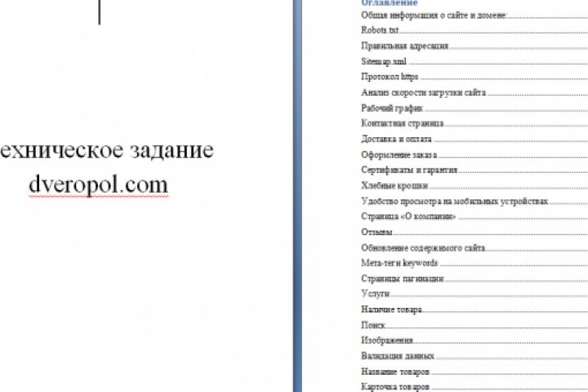Screen dimensions: 588x392
Task: Open 'Обновление содержимого сайта' entry
Action: click(x=423, y=247)
